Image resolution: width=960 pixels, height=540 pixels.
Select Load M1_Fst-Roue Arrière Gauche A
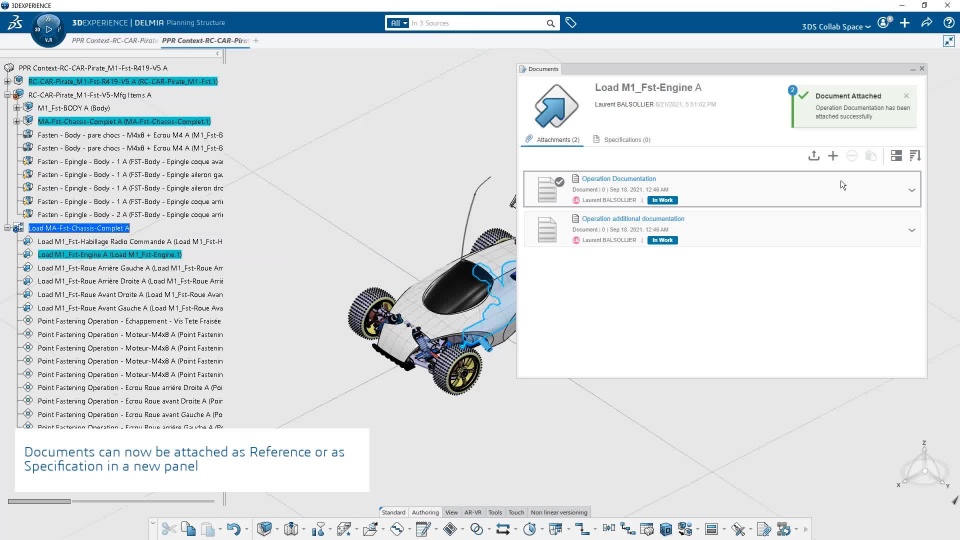[130, 268]
